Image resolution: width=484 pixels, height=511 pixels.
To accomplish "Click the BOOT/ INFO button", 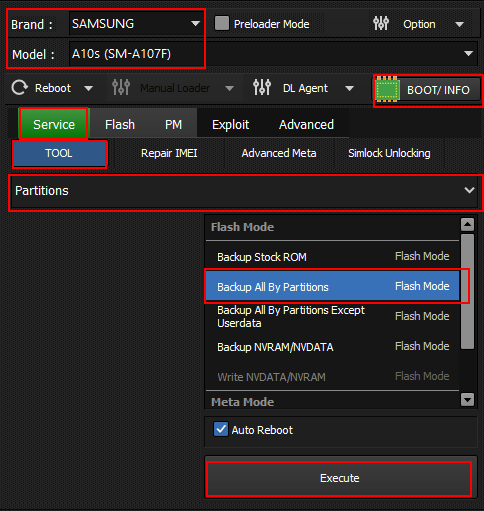I will click(427, 90).
